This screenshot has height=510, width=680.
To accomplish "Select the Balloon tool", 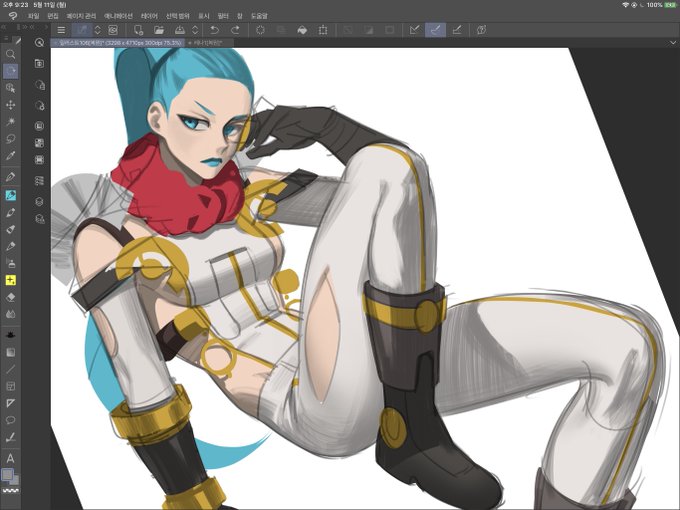I will click(10, 420).
